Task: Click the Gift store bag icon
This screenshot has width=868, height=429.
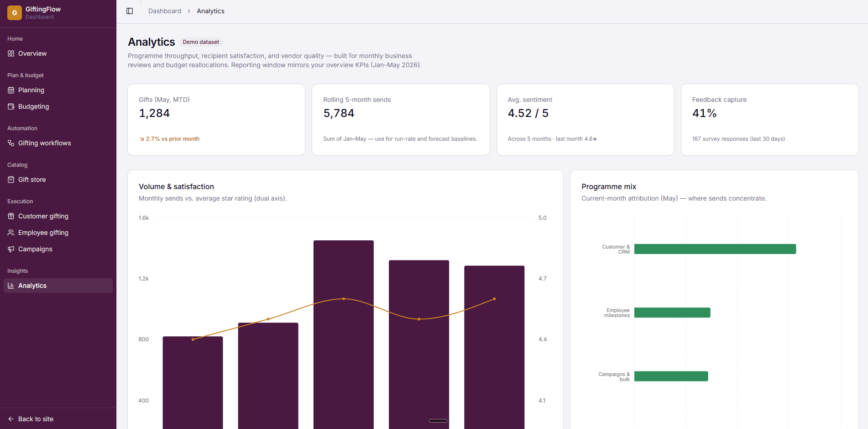Action: 11,180
